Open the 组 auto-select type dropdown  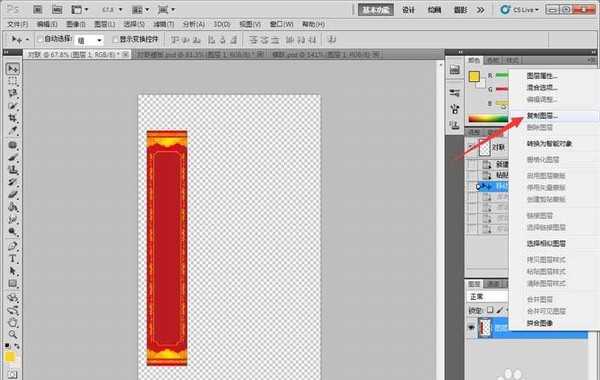(x=89, y=40)
